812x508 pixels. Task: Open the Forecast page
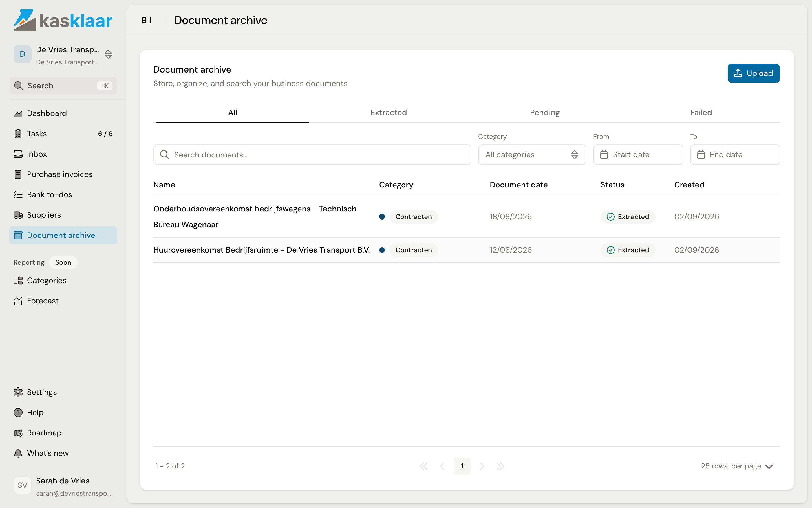click(x=63, y=301)
